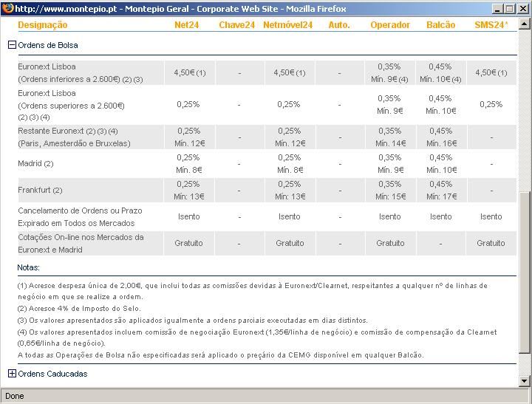532x404 pixels.
Task: Click note (2) Acresce 4% de Imposto do Selo
Action: (x=79, y=309)
